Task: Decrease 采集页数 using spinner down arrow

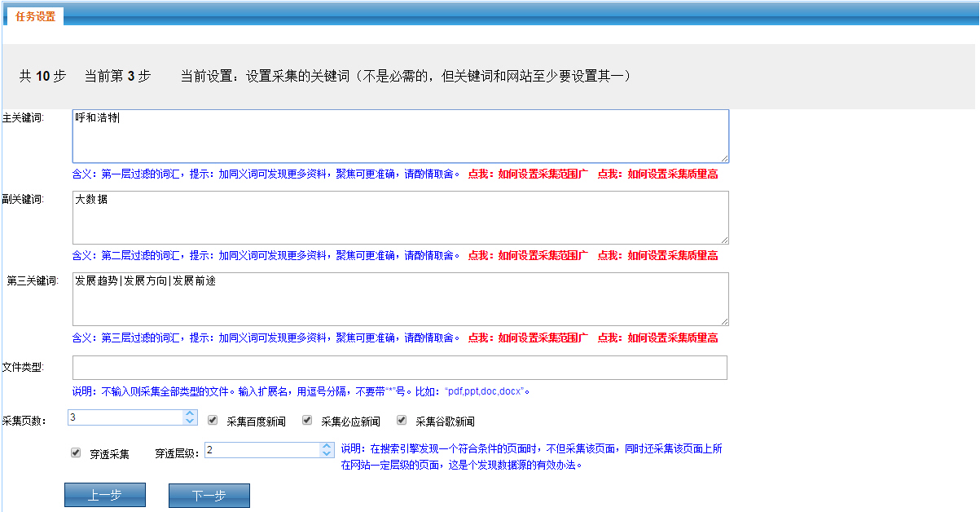Action: [x=190, y=421]
